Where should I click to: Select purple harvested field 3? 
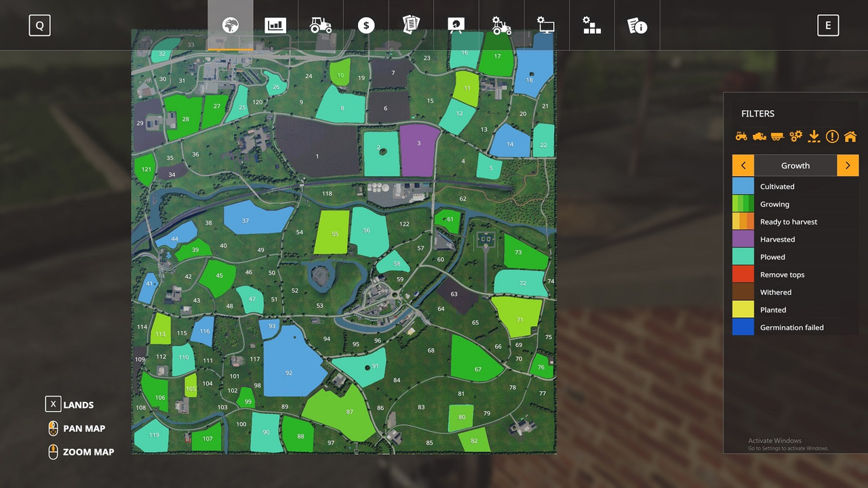[419, 149]
